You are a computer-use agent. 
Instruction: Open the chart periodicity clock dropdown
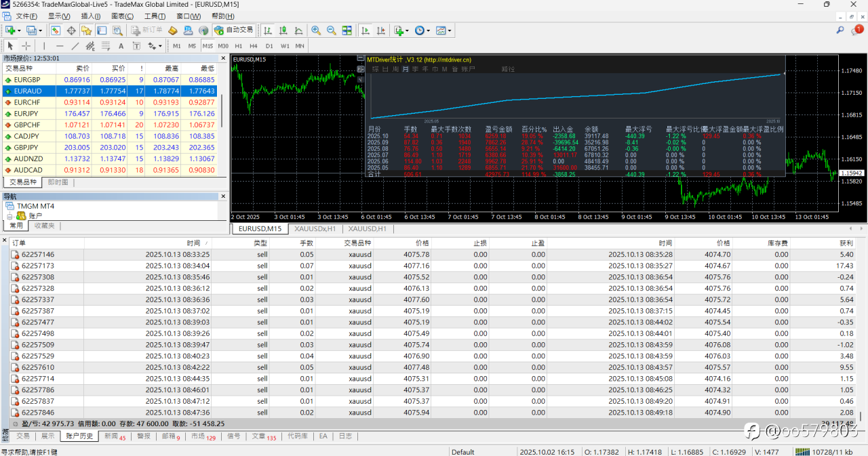click(x=422, y=30)
